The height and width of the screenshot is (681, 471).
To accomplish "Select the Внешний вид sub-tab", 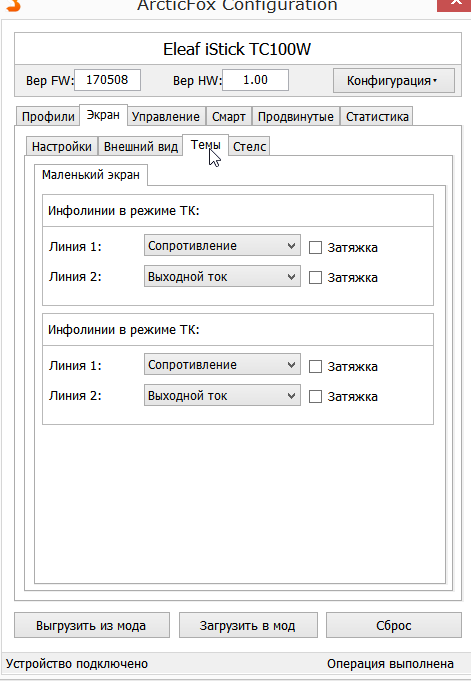I will point(141,146).
